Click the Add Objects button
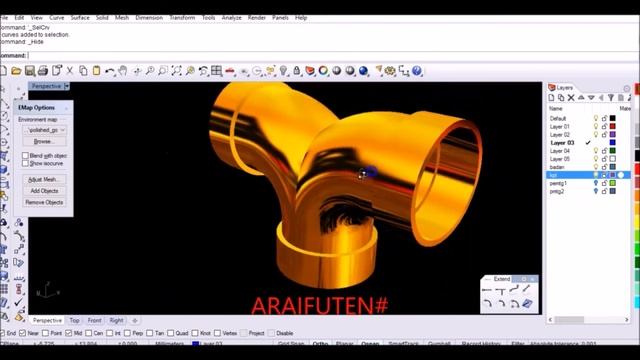This screenshot has height=360, width=640. (x=44, y=191)
